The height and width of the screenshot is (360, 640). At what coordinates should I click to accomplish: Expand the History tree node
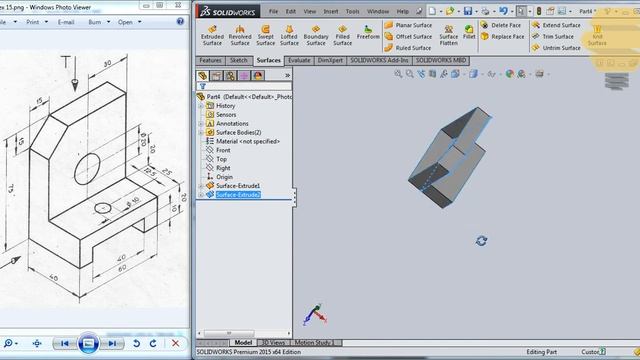(201, 106)
